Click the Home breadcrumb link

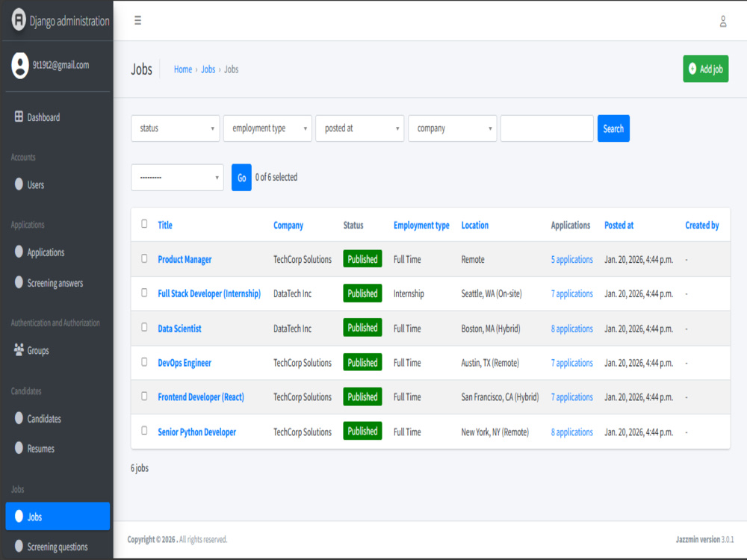(183, 69)
